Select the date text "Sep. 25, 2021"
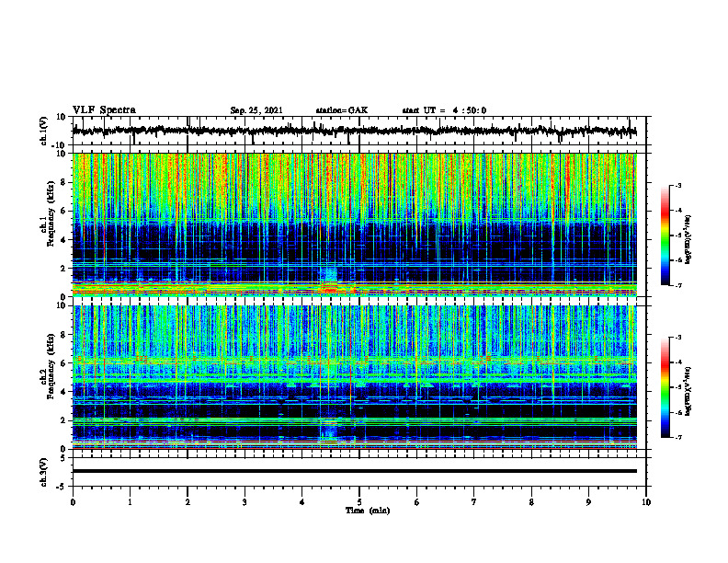Image resolution: width=728 pixels, height=563 pixels. pyautogui.click(x=256, y=110)
